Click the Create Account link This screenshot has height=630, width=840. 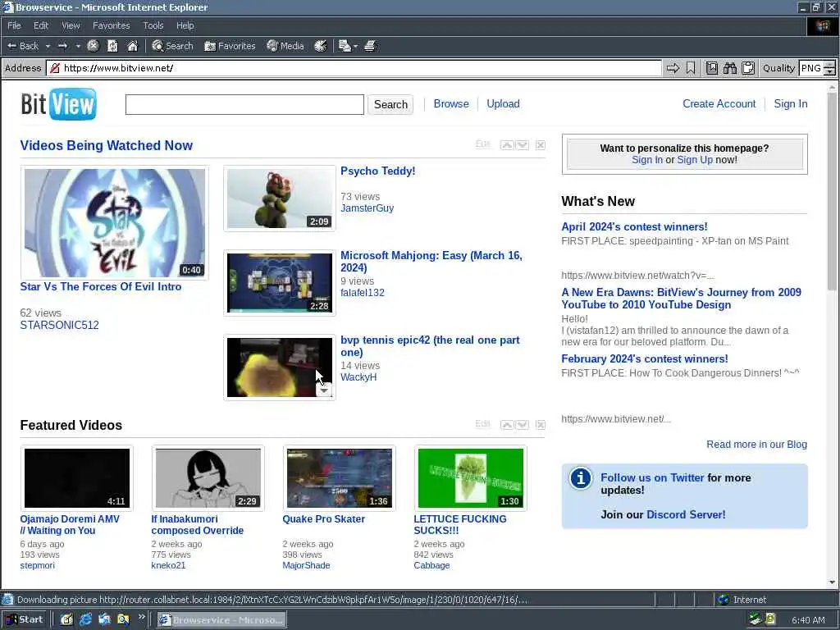719,104
